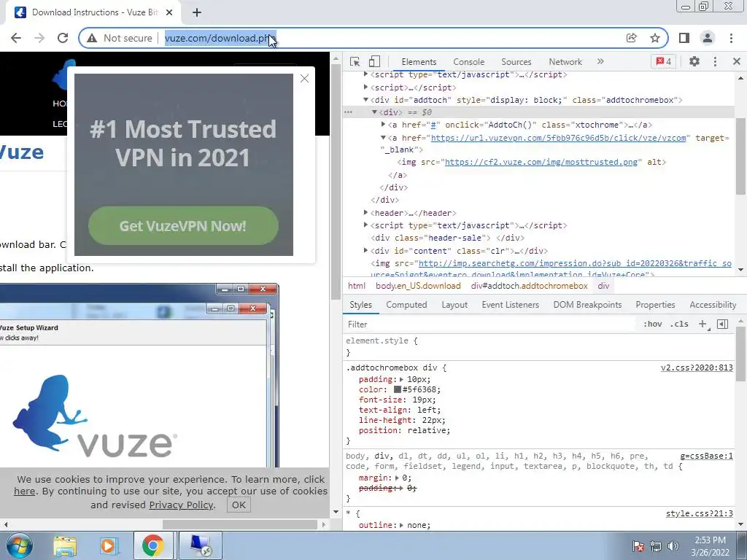
Task: Switch to the Console tab
Action: [469, 62]
